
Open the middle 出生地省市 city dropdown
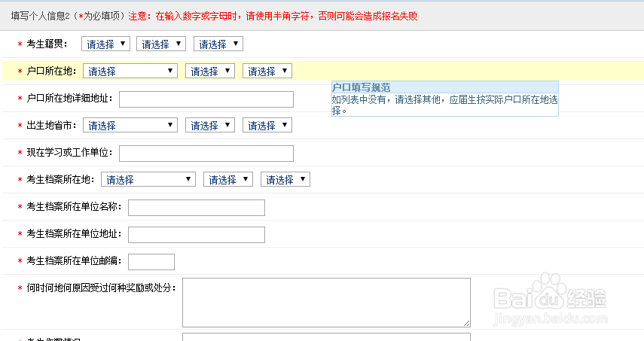(x=210, y=125)
